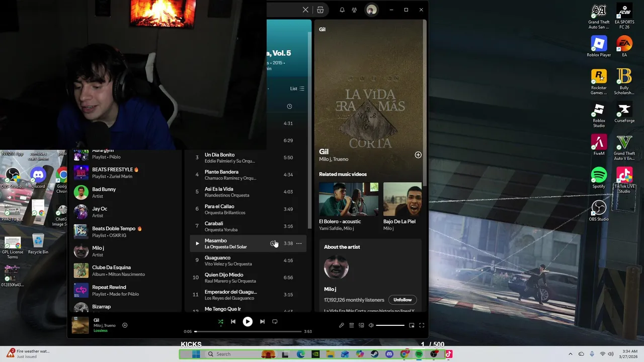Open the miniplayer icon
644x362 pixels.
pyautogui.click(x=412, y=325)
